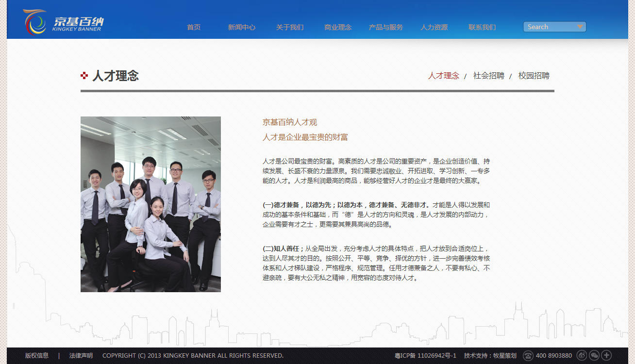The height and width of the screenshot is (364, 635).
Task: Select 首页 in the navigation bar
Action: (193, 27)
